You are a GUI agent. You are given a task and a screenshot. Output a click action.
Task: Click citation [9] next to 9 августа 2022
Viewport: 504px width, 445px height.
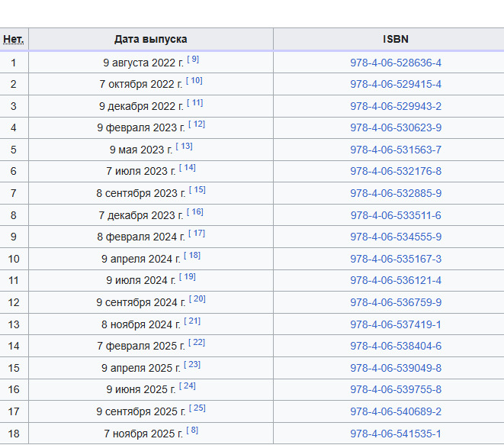[x=193, y=60]
